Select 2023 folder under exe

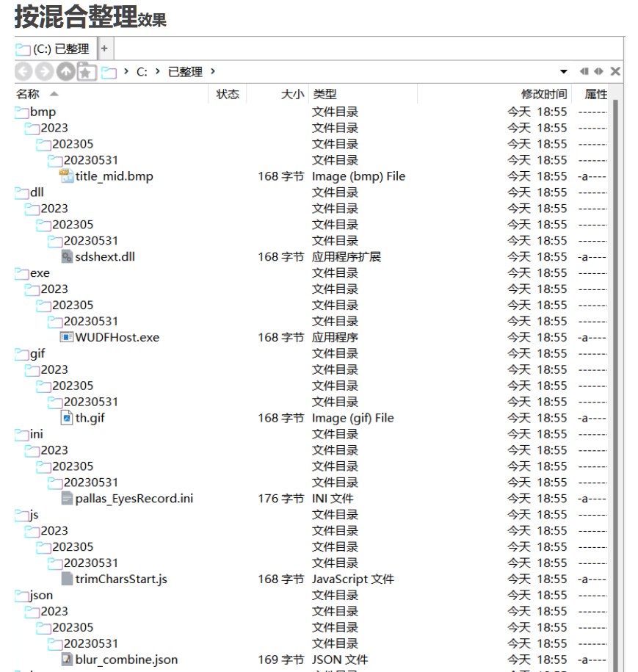pyautogui.click(x=54, y=289)
